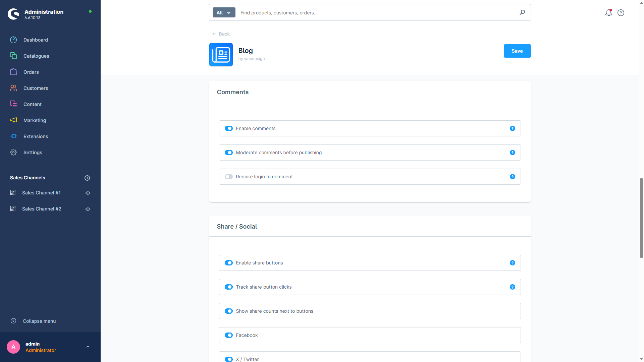
Task: Click the admin avatar circle
Action: [x=13, y=347]
